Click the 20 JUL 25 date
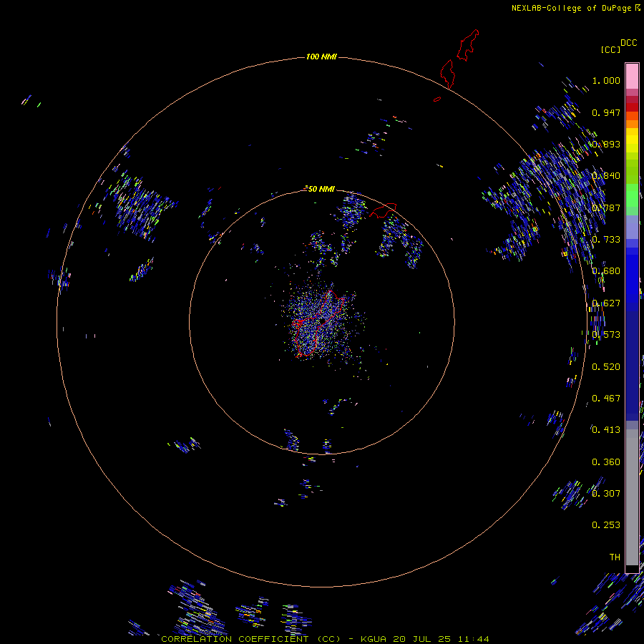 pyautogui.click(x=421, y=639)
